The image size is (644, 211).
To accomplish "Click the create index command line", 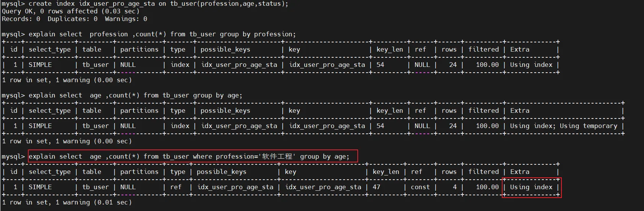I will click(x=145, y=4).
